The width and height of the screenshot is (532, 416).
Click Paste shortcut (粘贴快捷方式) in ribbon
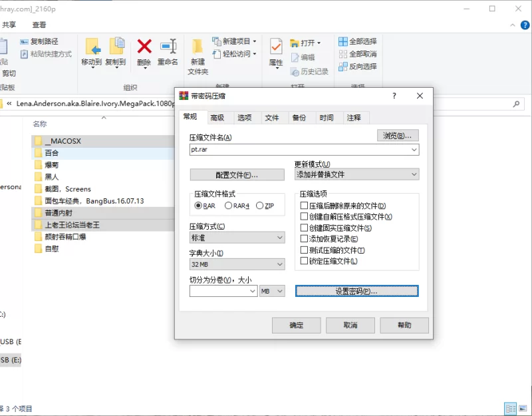pos(46,54)
